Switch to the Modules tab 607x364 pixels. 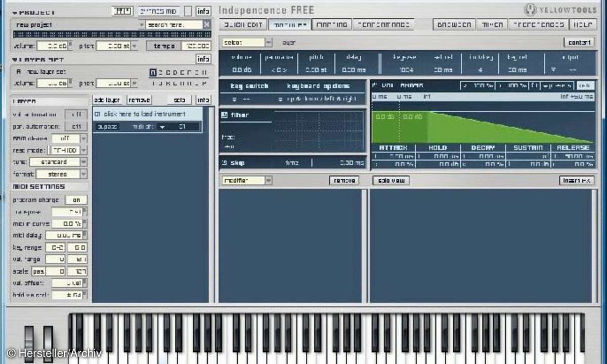289,24
